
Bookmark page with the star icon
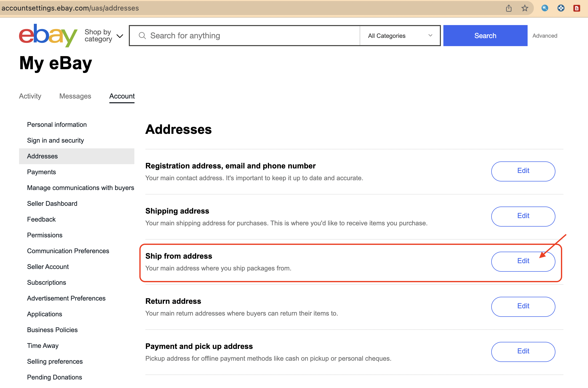(525, 8)
